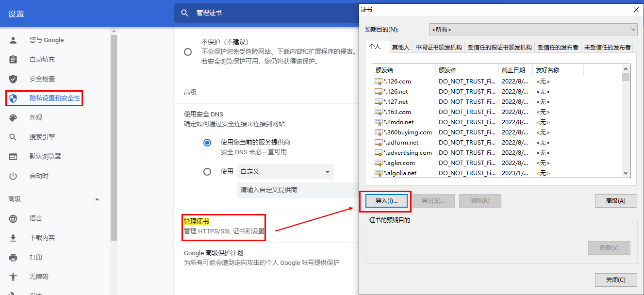Image resolution: width=644 pixels, height=295 pixels.
Task: Click certificate icon of *.algolia.net row
Action: [379, 173]
